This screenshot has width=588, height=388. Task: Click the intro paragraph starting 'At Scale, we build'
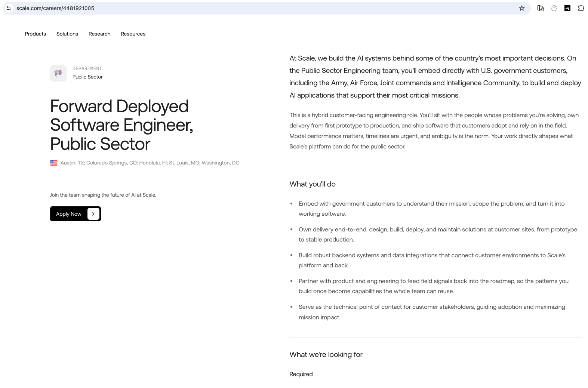[x=435, y=77]
